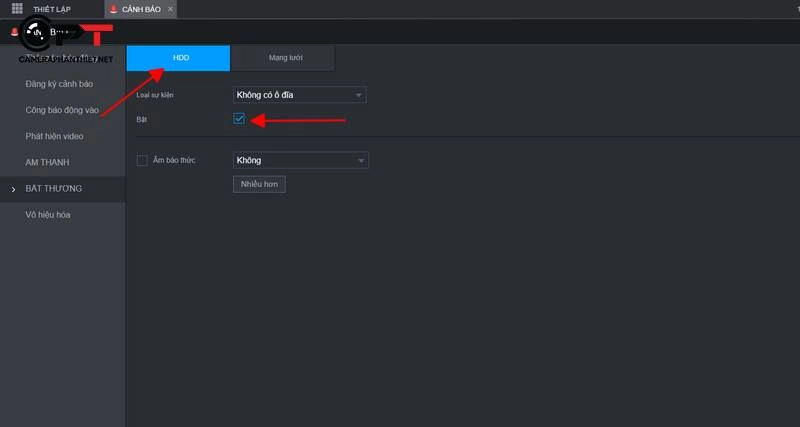Click the red alarm icon on CẢNH BÁO tab
This screenshot has width=800, height=427.
coord(113,9)
